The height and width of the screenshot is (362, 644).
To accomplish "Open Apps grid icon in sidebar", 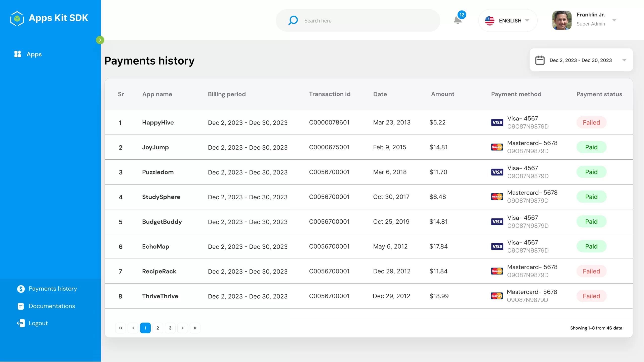I will point(18,54).
